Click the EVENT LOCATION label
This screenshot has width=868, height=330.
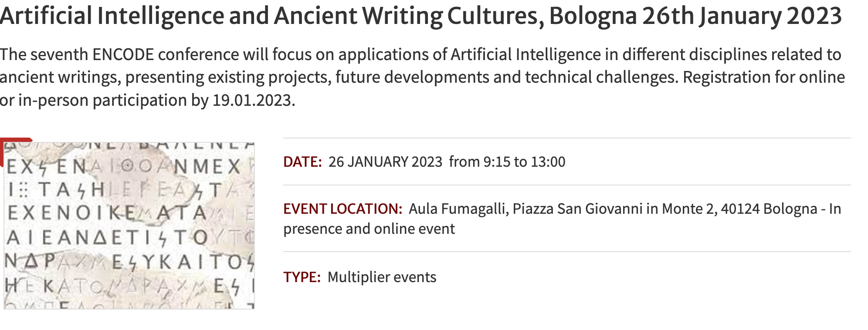click(342, 209)
